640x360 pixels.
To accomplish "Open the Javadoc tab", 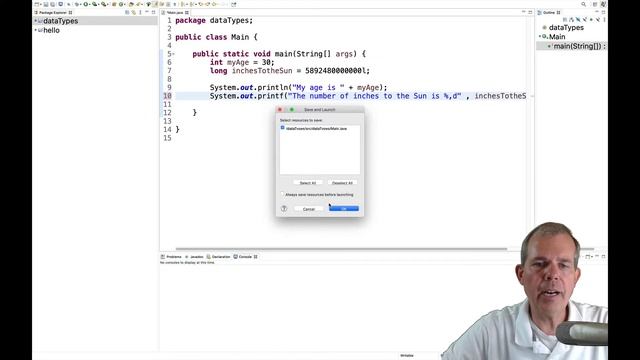I will click(194, 257).
